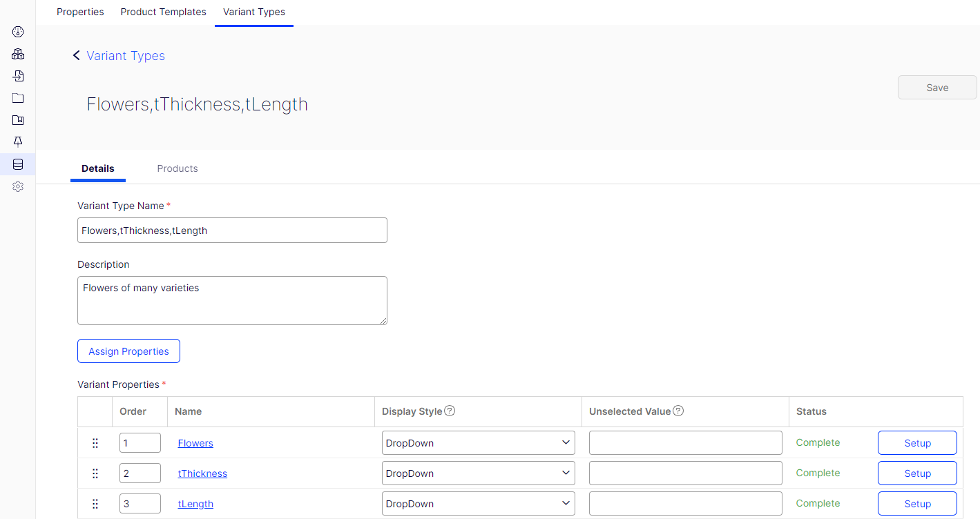
Task: Click the drag handle for Flowers row
Action: coord(95,443)
